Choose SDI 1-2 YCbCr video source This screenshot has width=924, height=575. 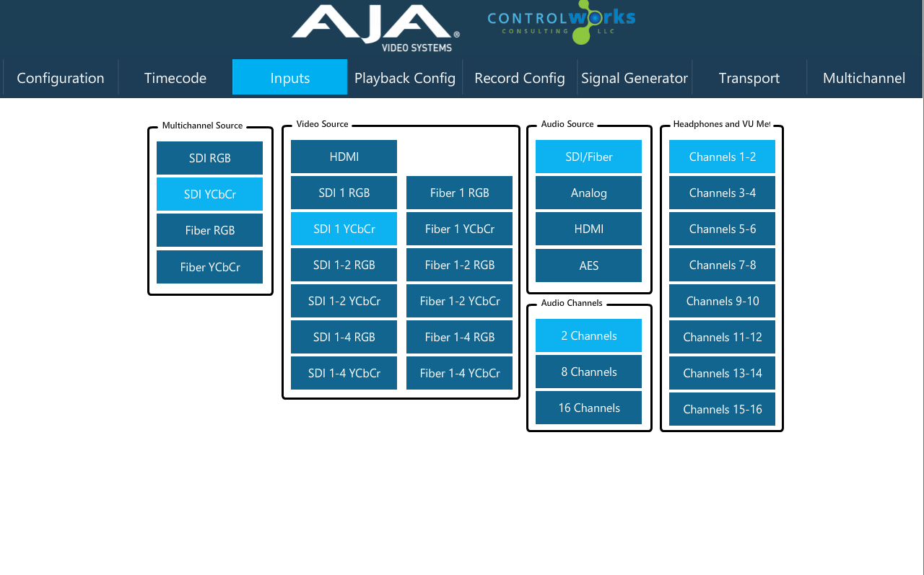pyautogui.click(x=344, y=301)
